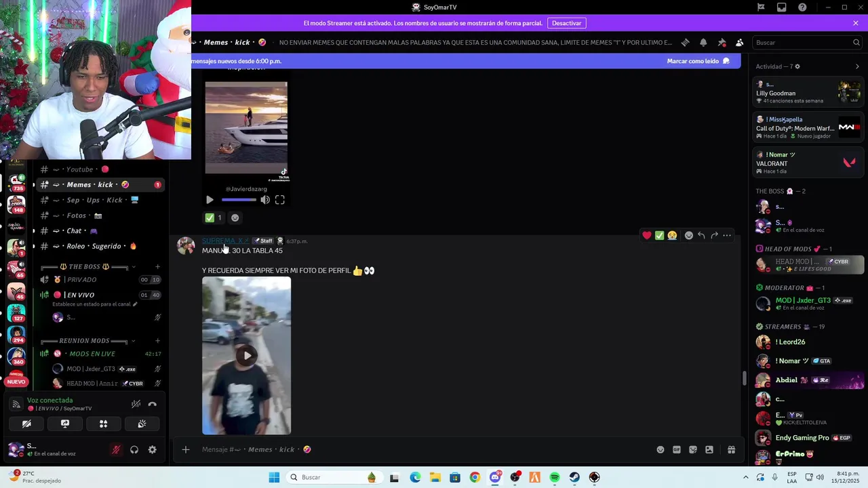Click the Buscar search field in Discord
The image size is (868, 488).
[807, 42]
